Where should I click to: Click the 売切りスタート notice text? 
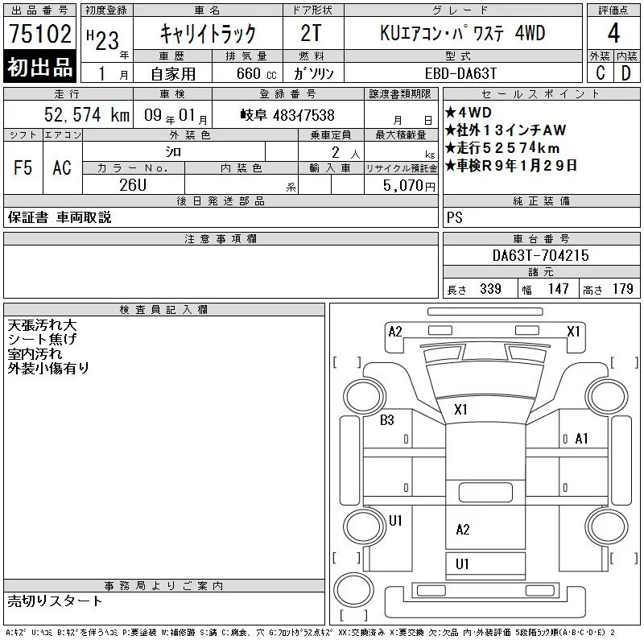tap(55, 601)
